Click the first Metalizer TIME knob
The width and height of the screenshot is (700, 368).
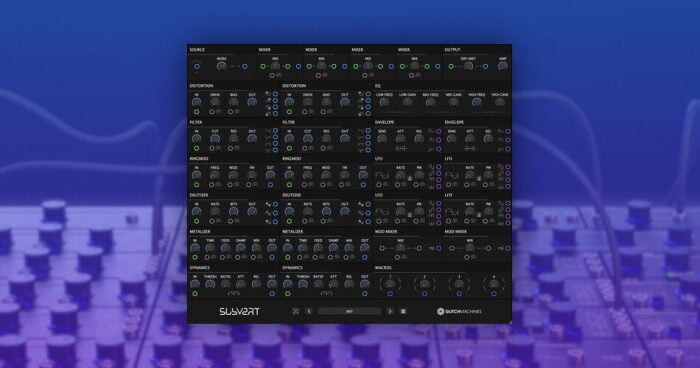click(x=210, y=248)
